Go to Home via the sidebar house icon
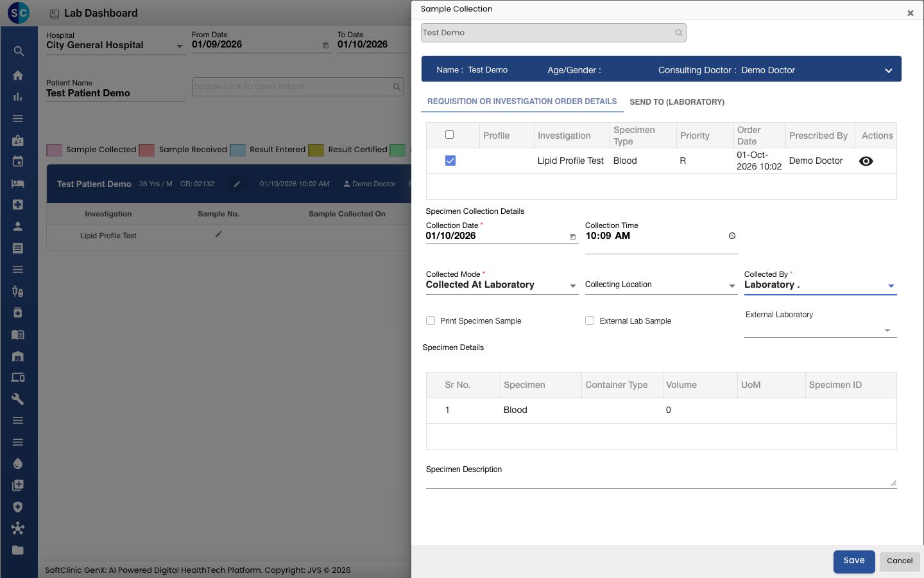Screen dimensions: 924x578 click(x=18, y=75)
